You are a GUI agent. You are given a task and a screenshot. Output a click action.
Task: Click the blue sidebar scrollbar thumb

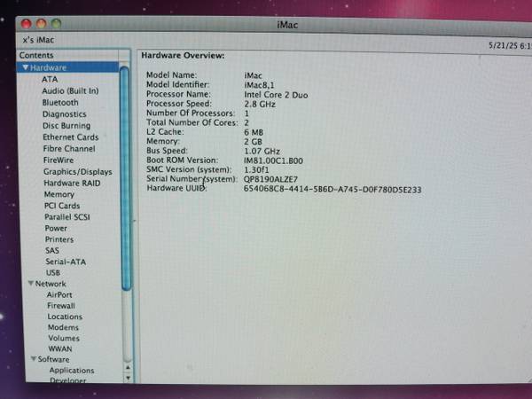coord(125,177)
